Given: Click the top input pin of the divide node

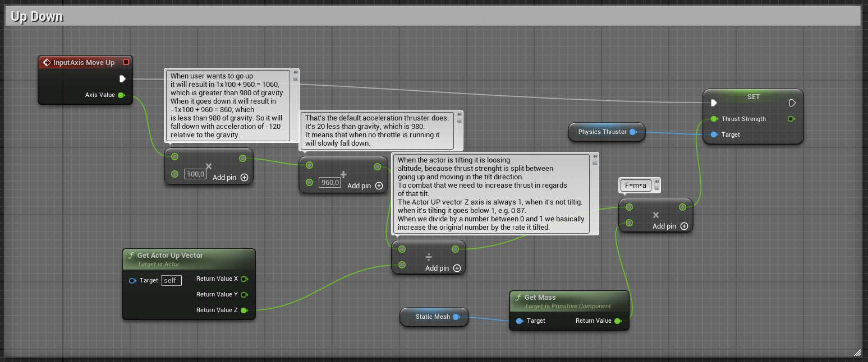Looking at the screenshot, I should pyautogui.click(x=402, y=249).
